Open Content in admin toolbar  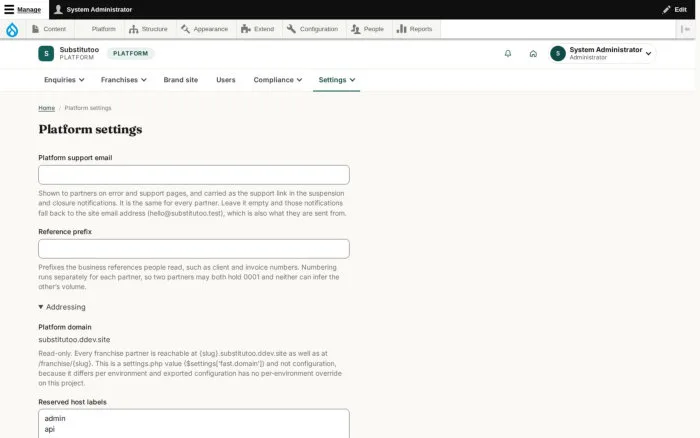point(49,29)
